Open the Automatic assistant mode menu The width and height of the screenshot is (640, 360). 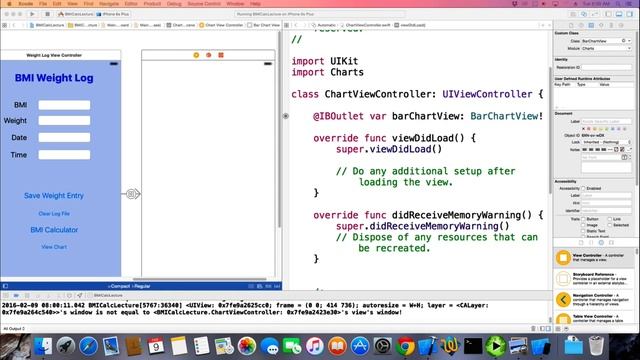(324, 25)
